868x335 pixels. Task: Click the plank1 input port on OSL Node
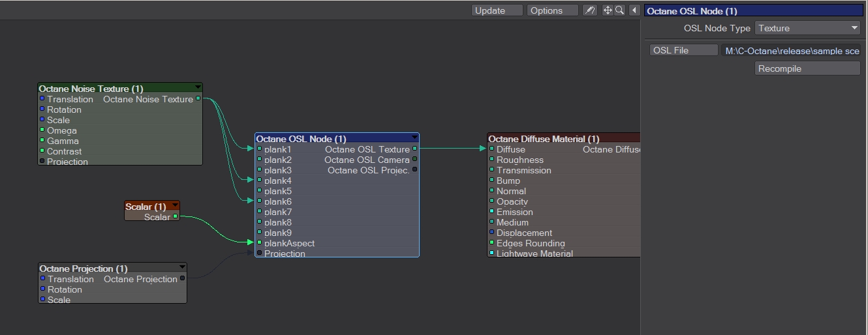coord(259,149)
